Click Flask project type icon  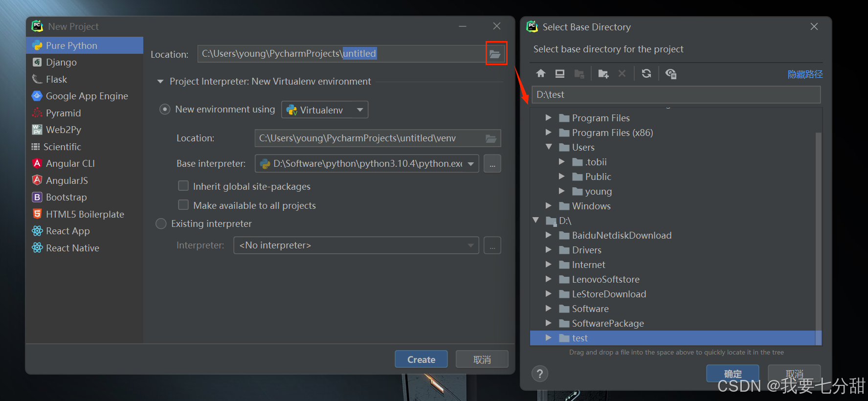[37, 79]
